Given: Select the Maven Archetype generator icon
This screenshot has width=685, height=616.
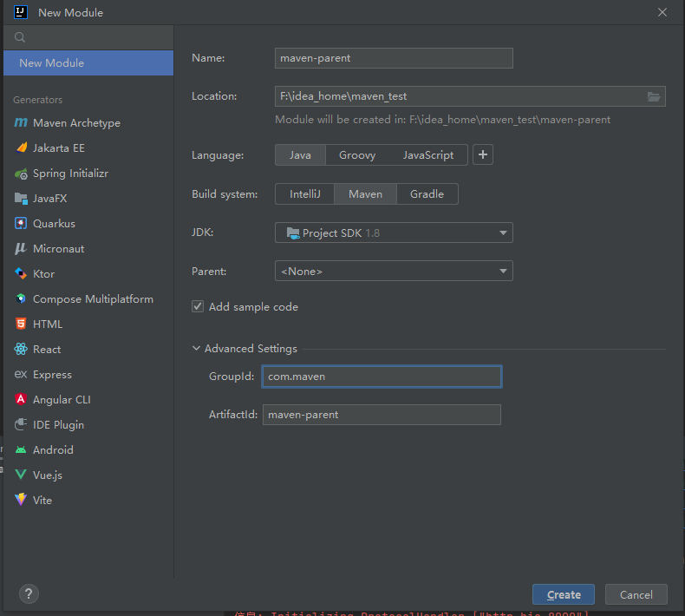Looking at the screenshot, I should click(21, 123).
